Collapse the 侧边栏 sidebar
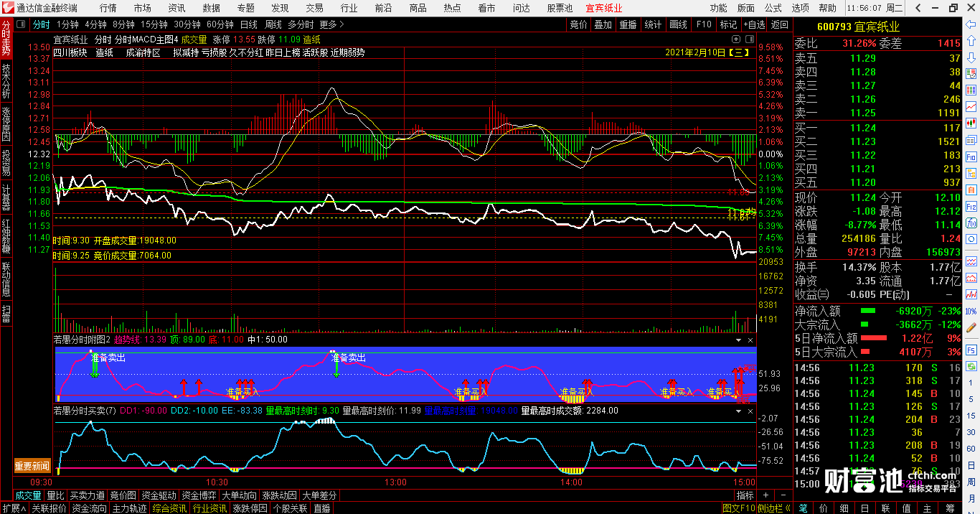The height and width of the screenshot is (514, 980). (x=774, y=508)
